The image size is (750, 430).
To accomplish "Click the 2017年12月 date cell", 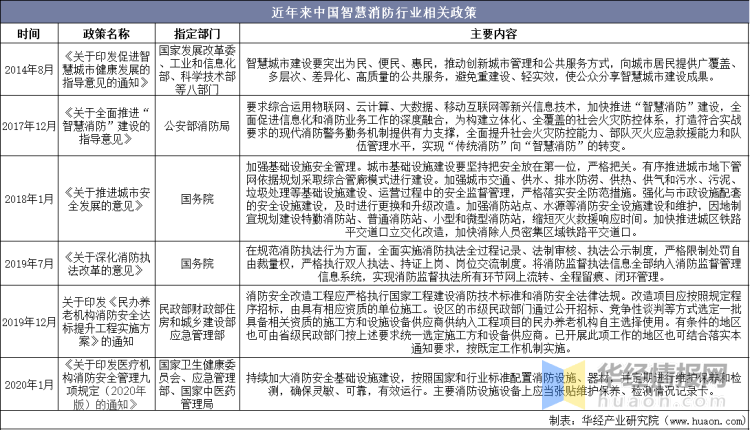I will tap(29, 126).
